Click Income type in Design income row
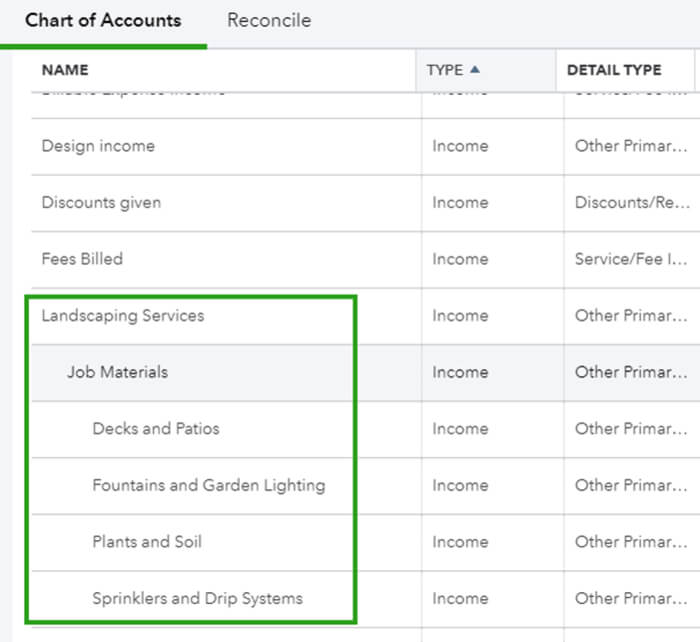Screen dimensions: 700x642 click(x=460, y=146)
